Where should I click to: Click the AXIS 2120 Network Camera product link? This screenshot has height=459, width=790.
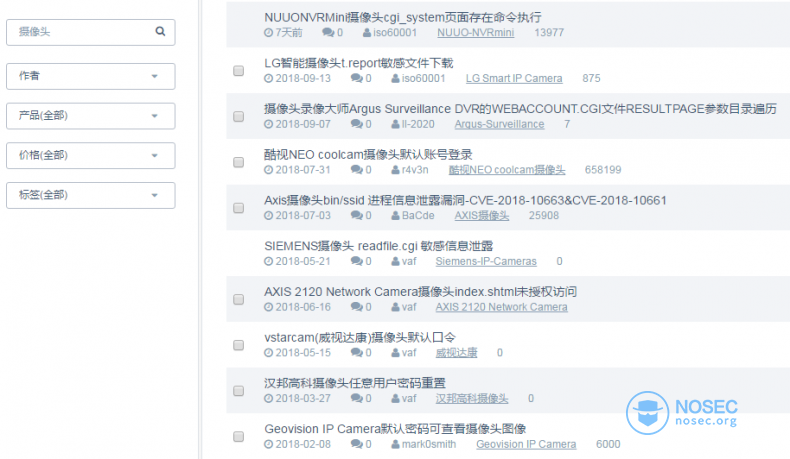point(501,307)
